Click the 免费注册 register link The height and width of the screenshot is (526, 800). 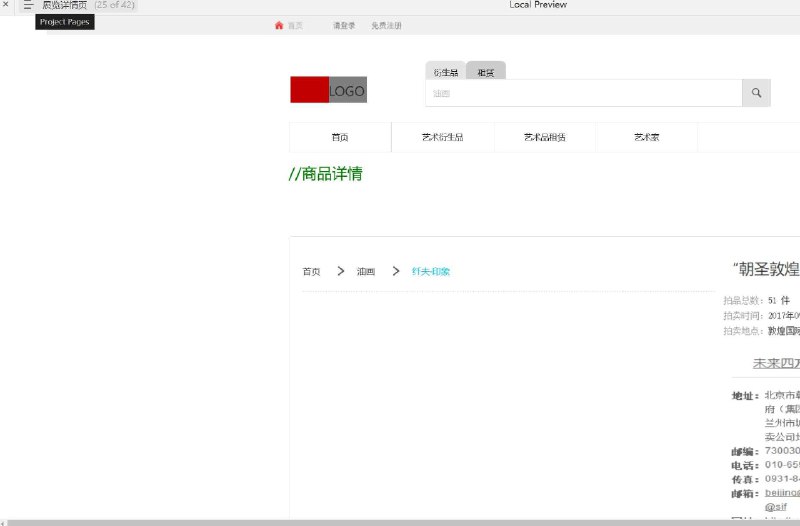(x=386, y=26)
